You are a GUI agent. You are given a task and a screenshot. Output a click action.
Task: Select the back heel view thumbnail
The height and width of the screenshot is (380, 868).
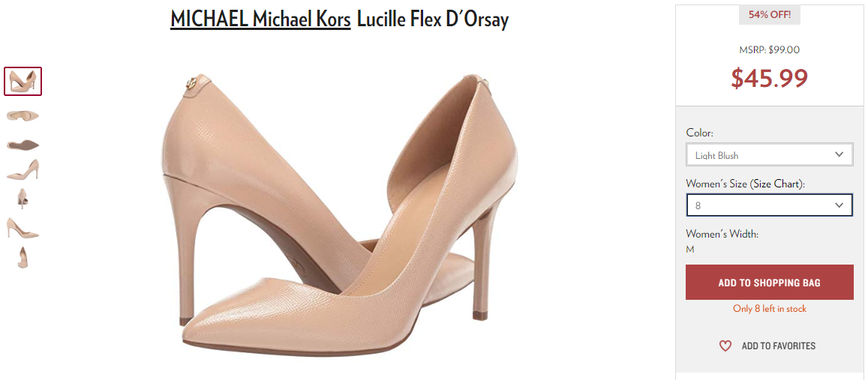point(23,198)
